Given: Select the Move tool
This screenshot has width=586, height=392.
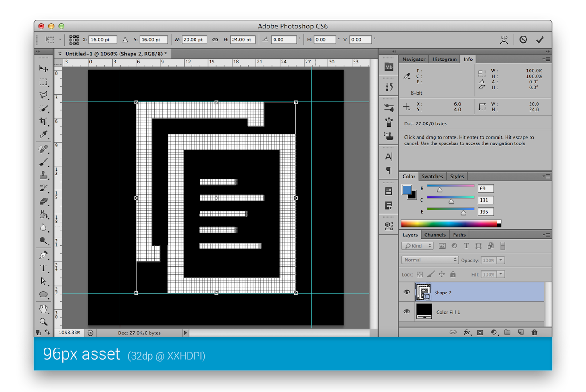Looking at the screenshot, I should (43, 68).
